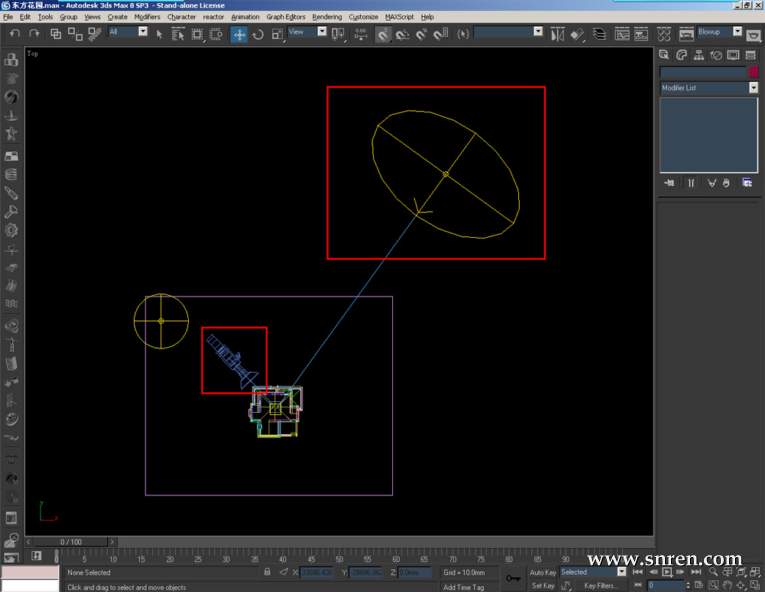Activate the Select and Link tool
This screenshot has width=765, height=592.
(x=56, y=34)
